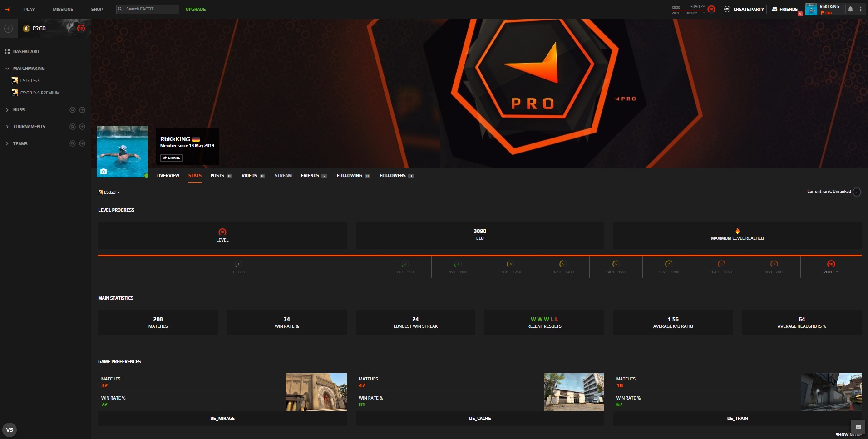Screen dimensions: 868x439
Task: Go to the SHOP
Action: 97,9
